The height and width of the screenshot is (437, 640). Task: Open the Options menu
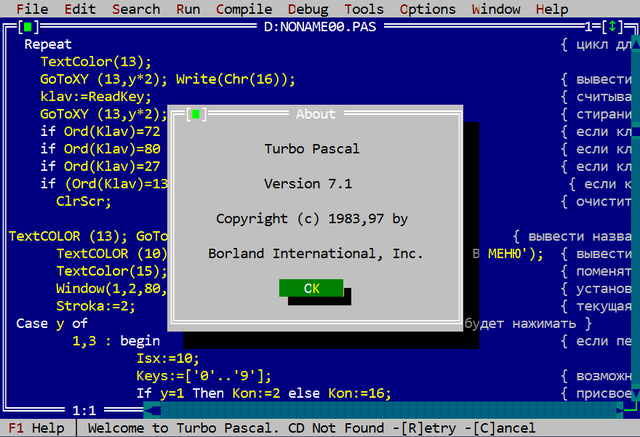click(x=428, y=9)
